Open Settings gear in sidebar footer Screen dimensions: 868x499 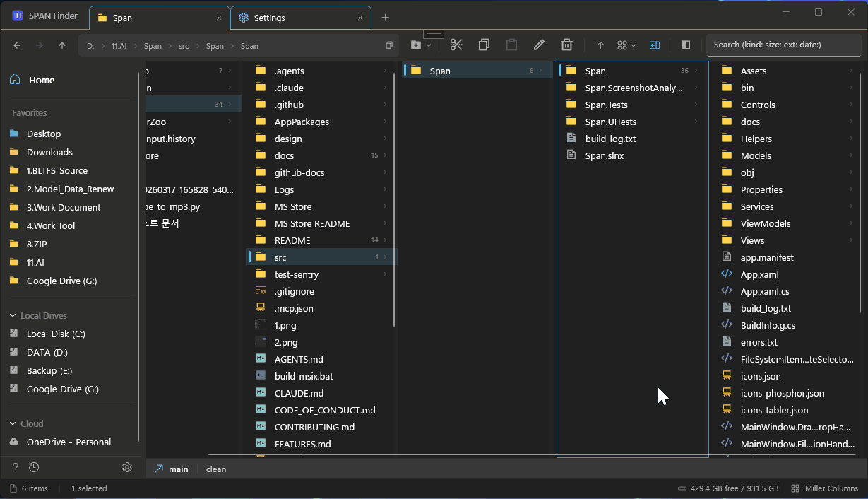pos(127,467)
